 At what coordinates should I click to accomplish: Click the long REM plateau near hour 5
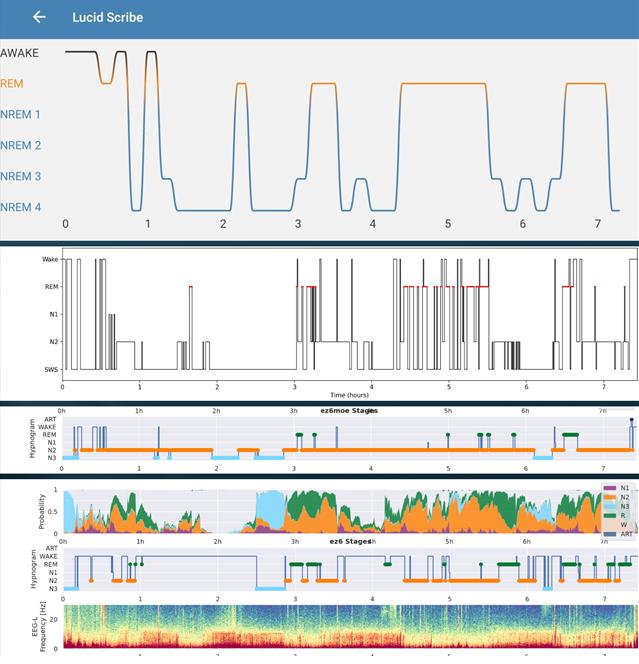click(443, 83)
